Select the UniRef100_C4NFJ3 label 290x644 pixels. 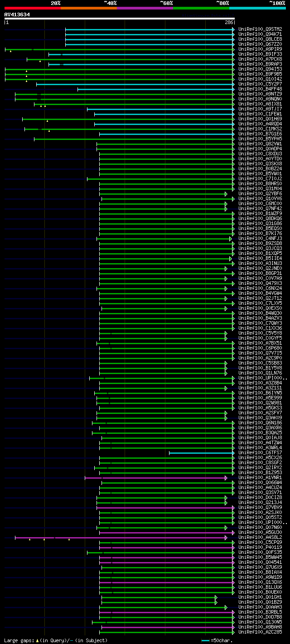coord(260,239)
